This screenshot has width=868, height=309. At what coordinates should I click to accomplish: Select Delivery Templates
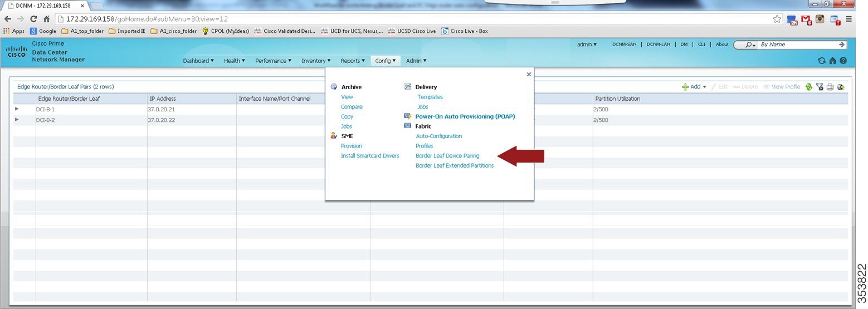tap(430, 97)
